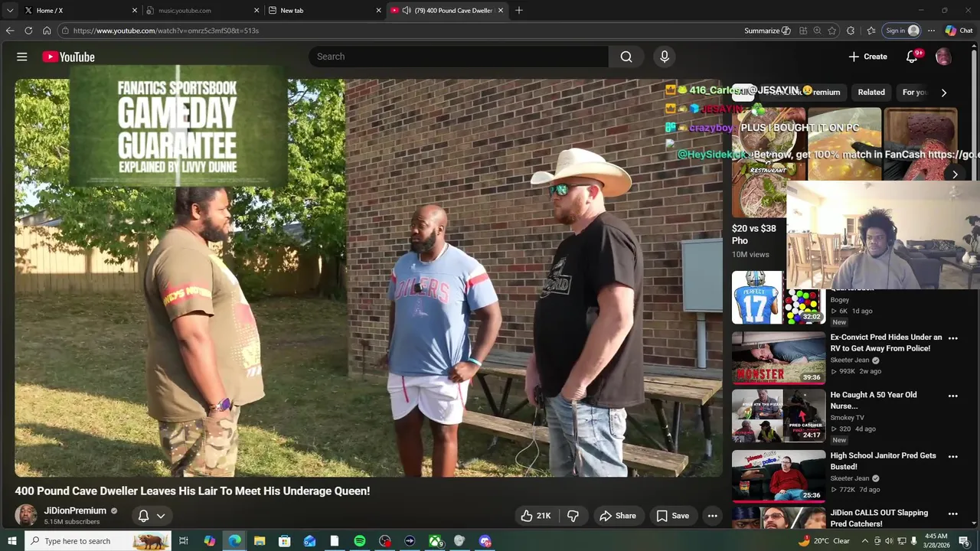Go to the YouTube home logo
Viewport: 980px width, 551px height.
coord(68,57)
